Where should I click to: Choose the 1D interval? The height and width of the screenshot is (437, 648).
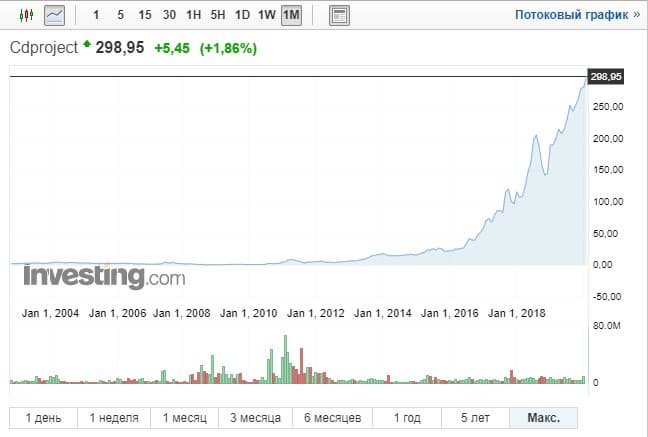(x=242, y=15)
